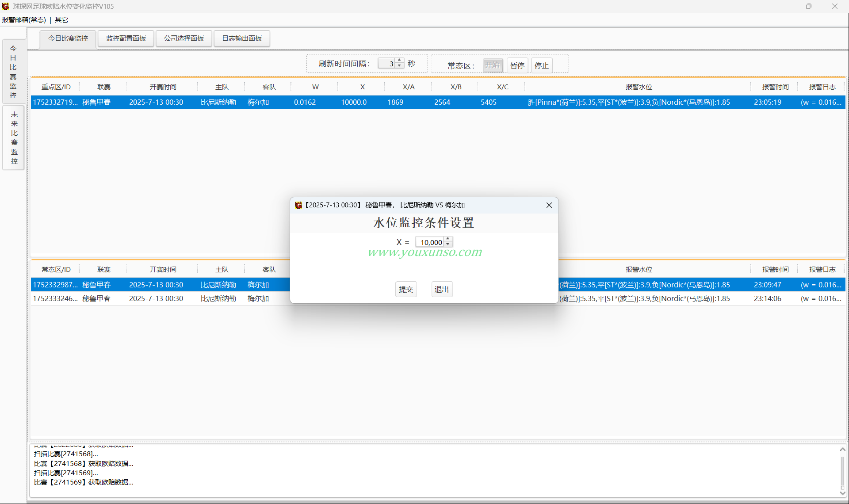The image size is (849, 504).
Task: Click log line 比赛【2741568】获取欧赔数据...
Action: pos(84,463)
